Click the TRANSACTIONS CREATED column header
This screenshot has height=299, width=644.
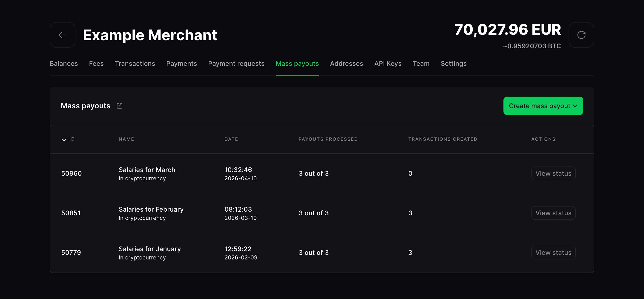(443, 139)
